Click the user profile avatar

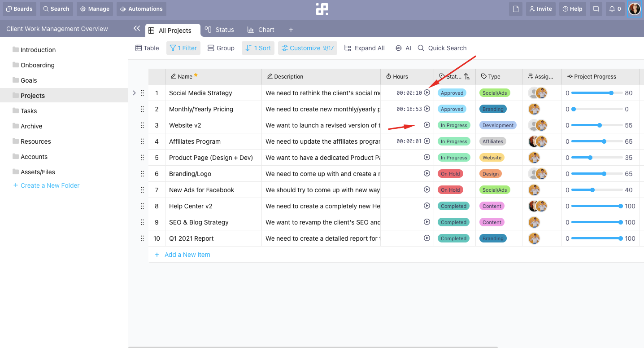click(x=634, y=9)
